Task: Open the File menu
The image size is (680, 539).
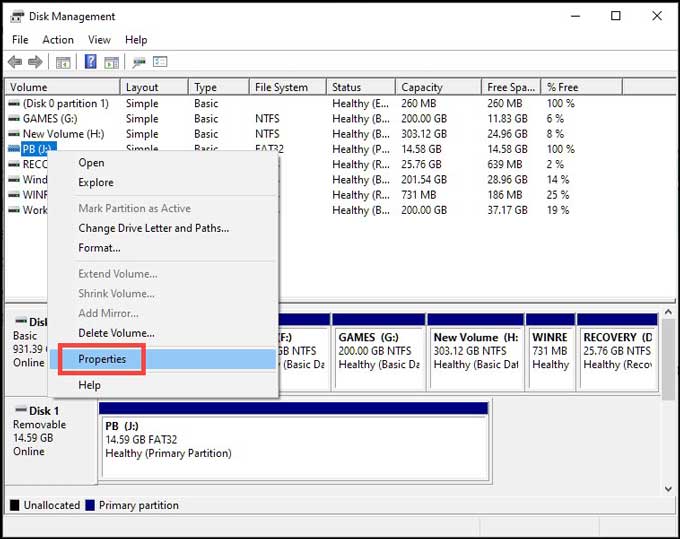Action: (x=20, y=40)
